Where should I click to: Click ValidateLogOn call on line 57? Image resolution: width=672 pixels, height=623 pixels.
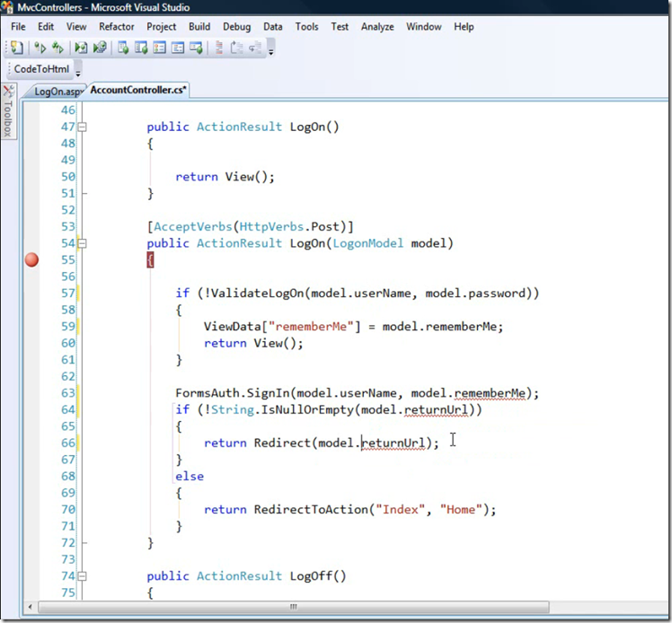(x=257, y=294)
